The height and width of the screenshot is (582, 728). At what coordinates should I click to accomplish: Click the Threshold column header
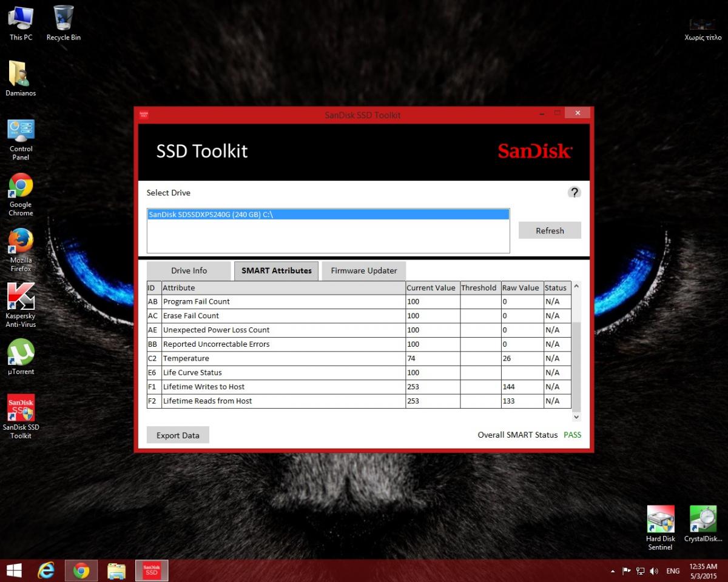click(480, 288)
